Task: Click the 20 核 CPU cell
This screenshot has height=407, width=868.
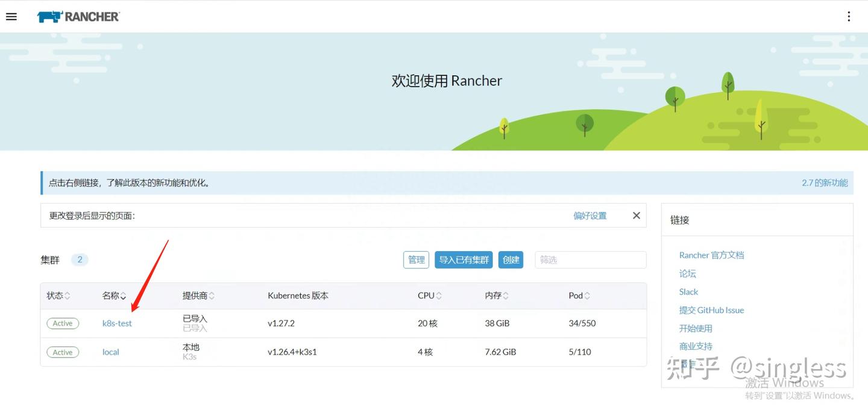Action: pos(427,323)
